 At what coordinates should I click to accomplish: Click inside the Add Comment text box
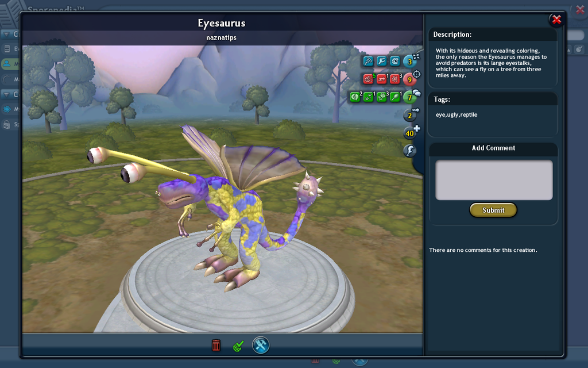[x=494, y=180]
